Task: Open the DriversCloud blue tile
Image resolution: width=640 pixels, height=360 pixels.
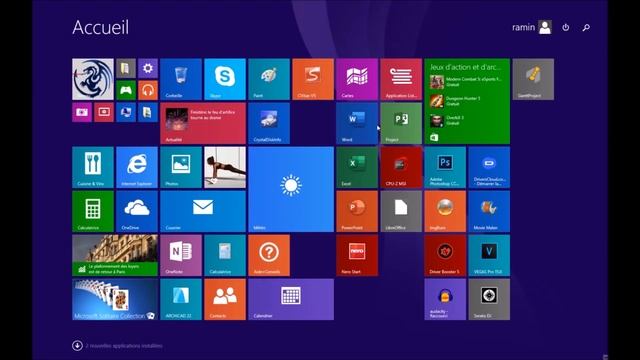Action: pyautogui.click(x=489, y=167)
